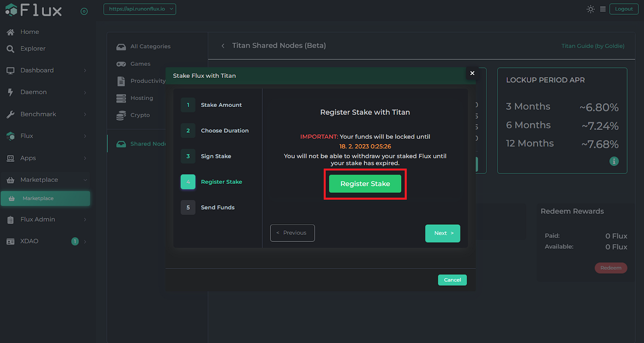Screen dimensions: 644x343
Task: Open the API server address dropdown
Action: (139, 9)
